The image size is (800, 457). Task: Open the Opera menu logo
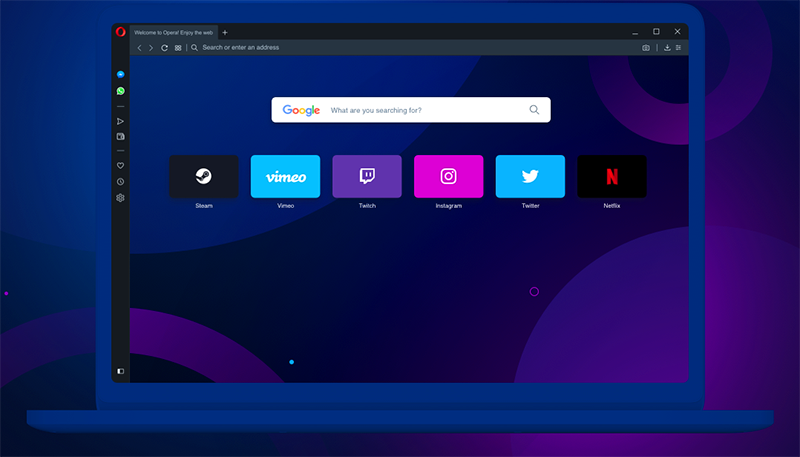[x=120, y=32]
